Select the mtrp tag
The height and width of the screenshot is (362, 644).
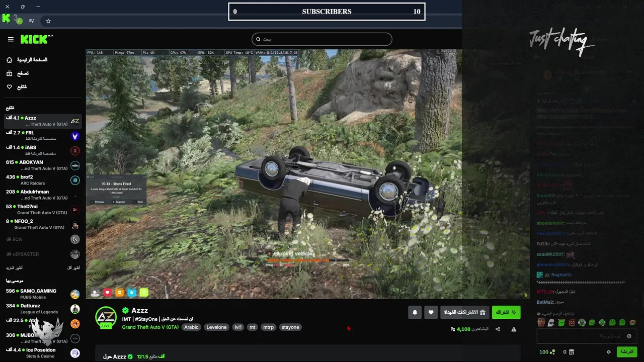269,327
